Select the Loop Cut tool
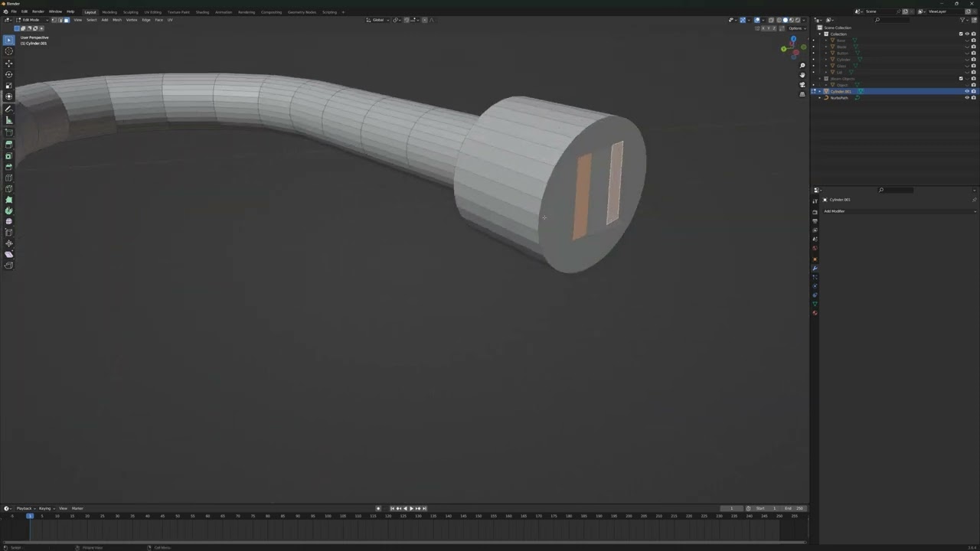 (x=9, y=178)
